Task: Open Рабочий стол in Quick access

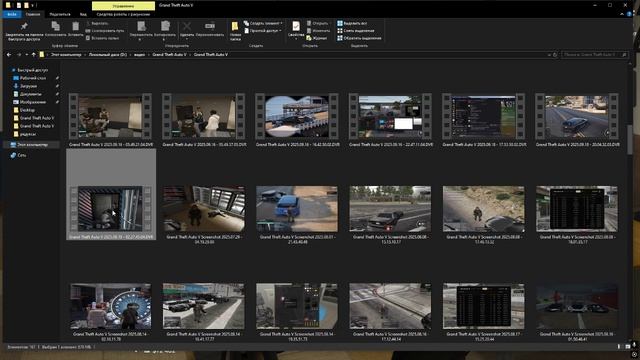Action: tap(33, 78)
